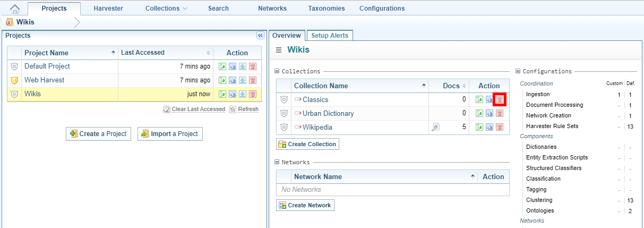Collapse the Collections section
The height and width of the screenshot is (228, 644).
[277, 71]
